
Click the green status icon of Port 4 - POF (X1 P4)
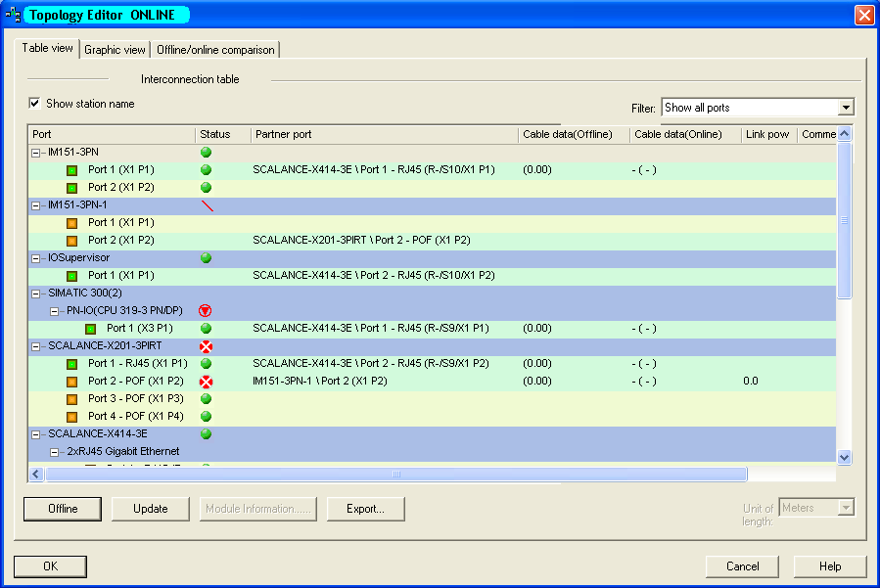[206, 417]
